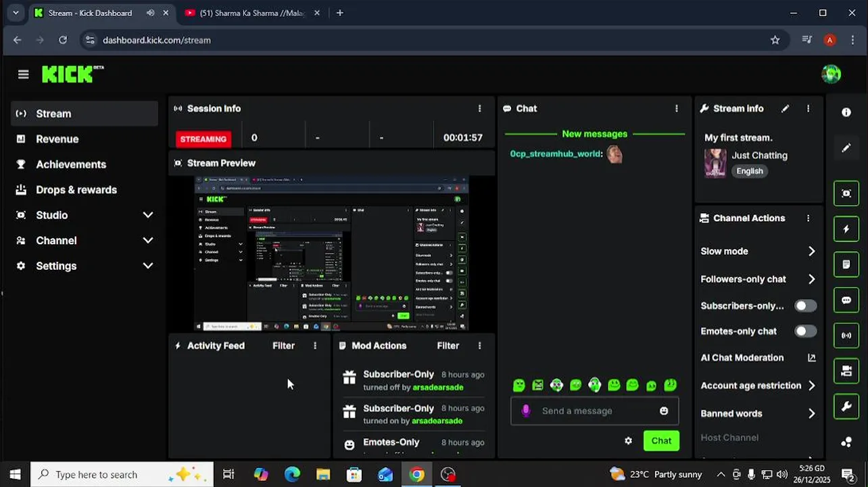
Task: Click the Kick logo
Action: pyautogui.click(x=72, y=74)
